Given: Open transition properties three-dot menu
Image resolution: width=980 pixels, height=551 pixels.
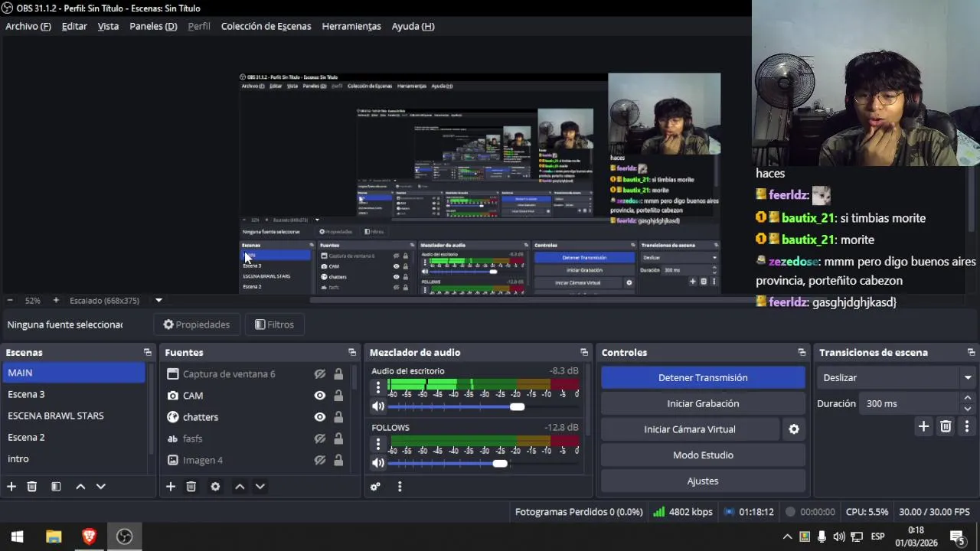Looking at the screenshot, I should (967, 426).
